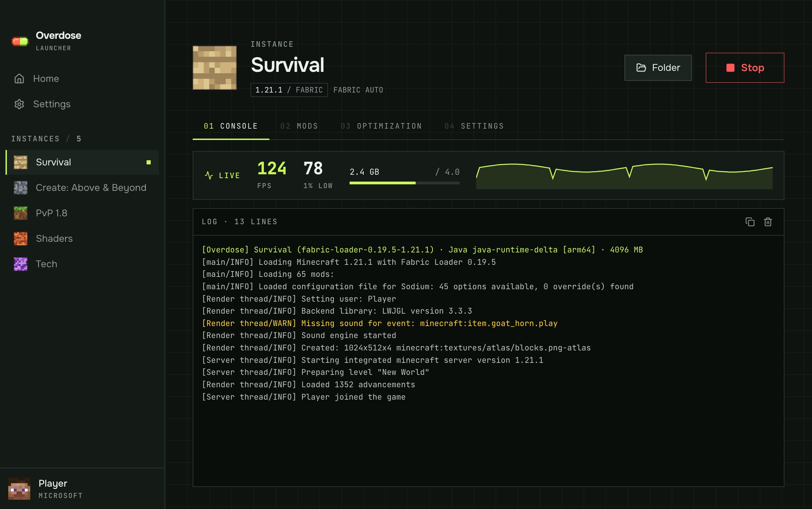Click the 'Starting integrated minecraft server' log line

372,360
